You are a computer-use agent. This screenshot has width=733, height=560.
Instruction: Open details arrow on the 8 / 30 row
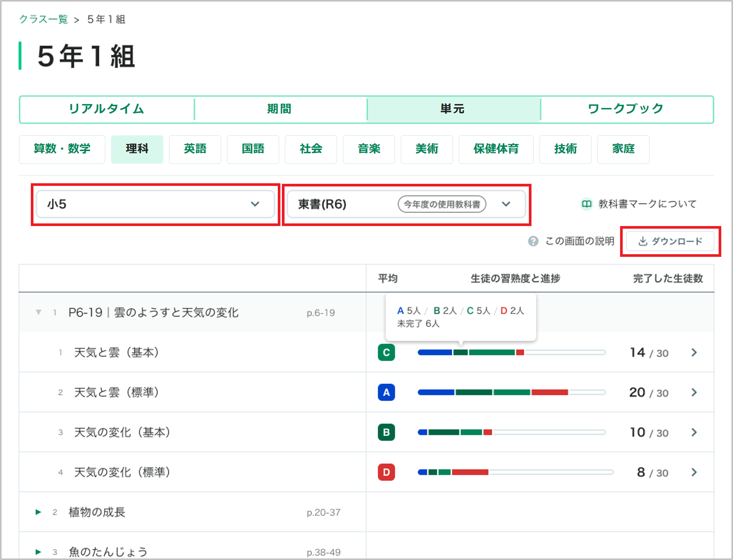pos(694,472)
